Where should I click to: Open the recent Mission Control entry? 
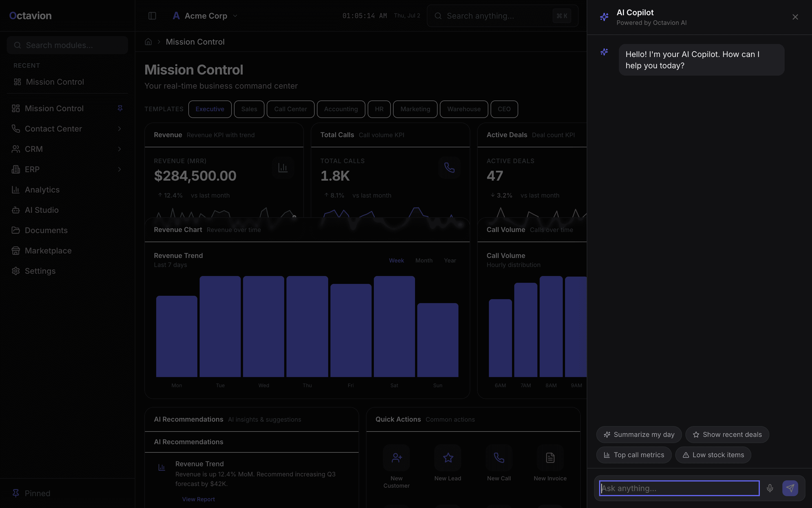(x=67, y=82)
